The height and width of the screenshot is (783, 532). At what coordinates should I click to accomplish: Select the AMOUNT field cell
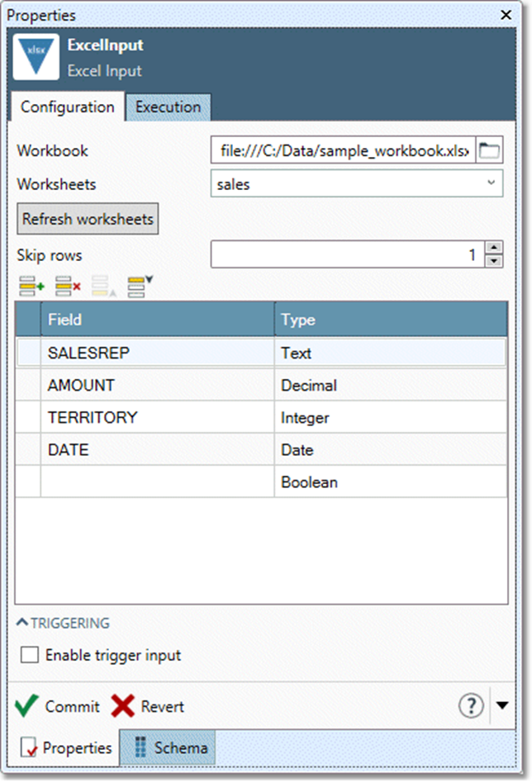[157, 386]
